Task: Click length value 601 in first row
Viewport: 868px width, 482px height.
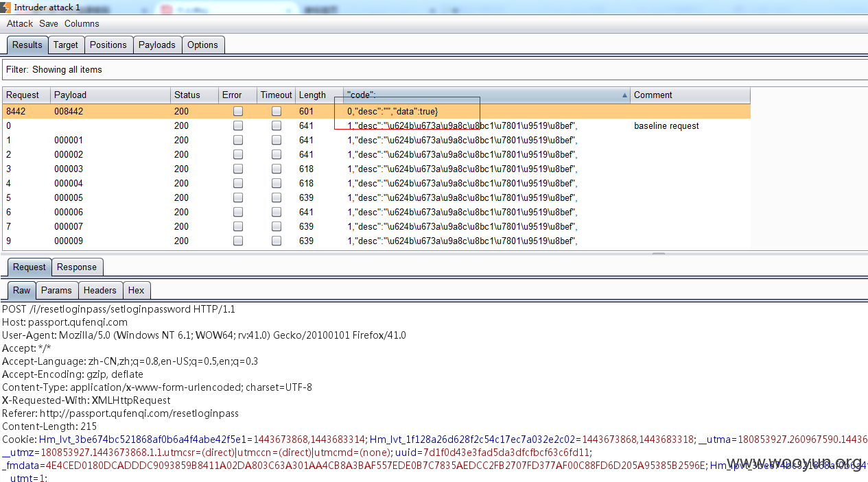Action: pyautogui.click(x=306, y=111)
